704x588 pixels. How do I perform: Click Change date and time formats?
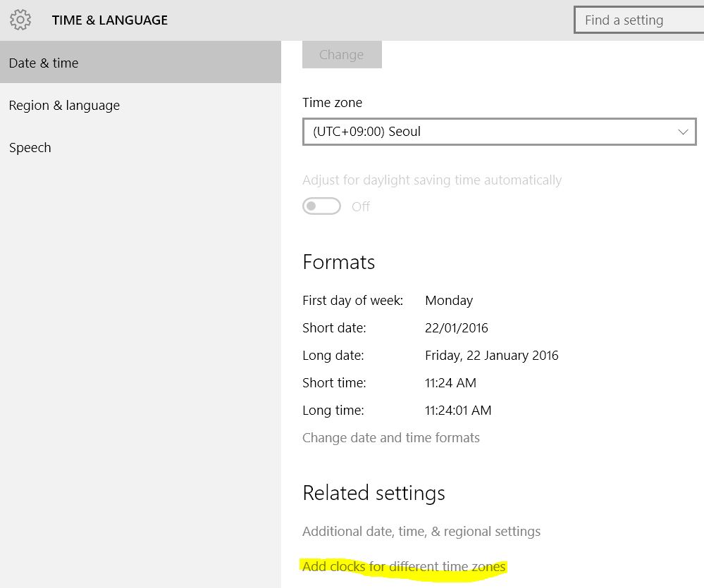pos(391,437)
